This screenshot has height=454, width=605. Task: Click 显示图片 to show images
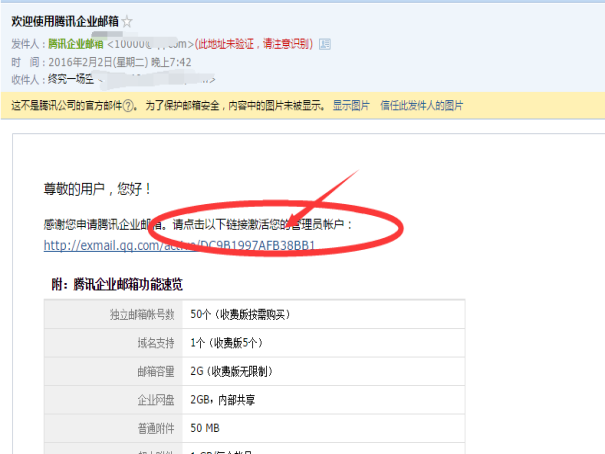[350, 105]
